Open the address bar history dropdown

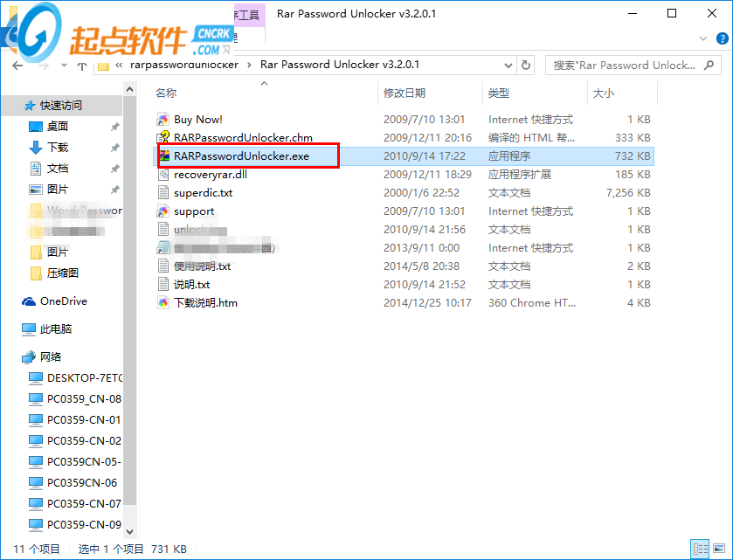[508, 66]
